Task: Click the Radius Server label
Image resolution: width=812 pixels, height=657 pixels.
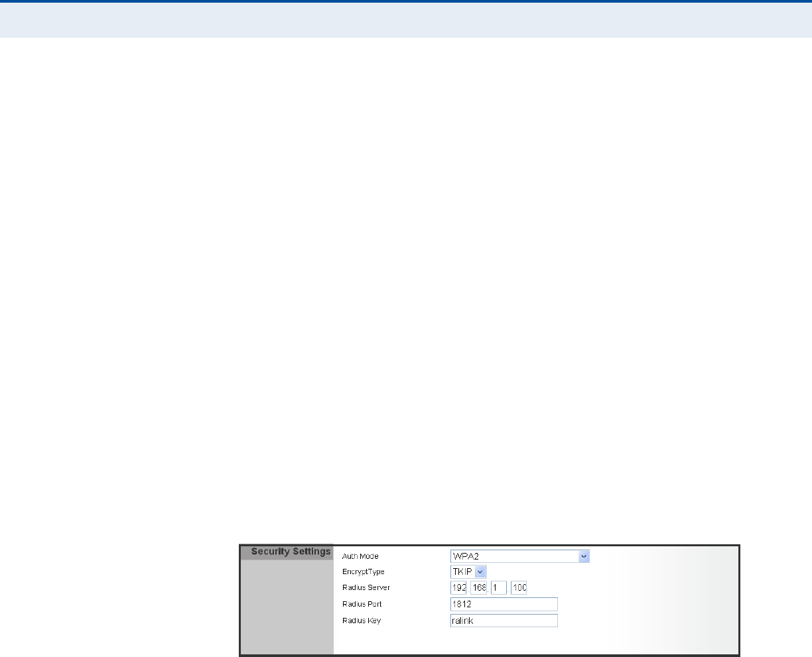Action: pos(366,588)
